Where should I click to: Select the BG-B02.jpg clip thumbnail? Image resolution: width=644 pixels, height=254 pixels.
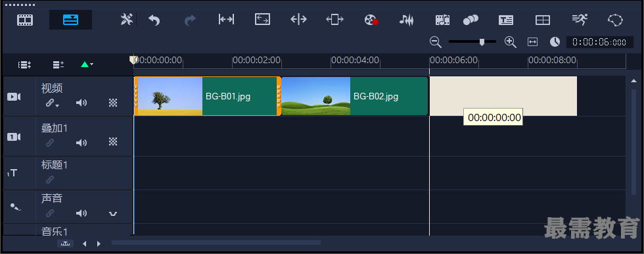coord(316,96)
